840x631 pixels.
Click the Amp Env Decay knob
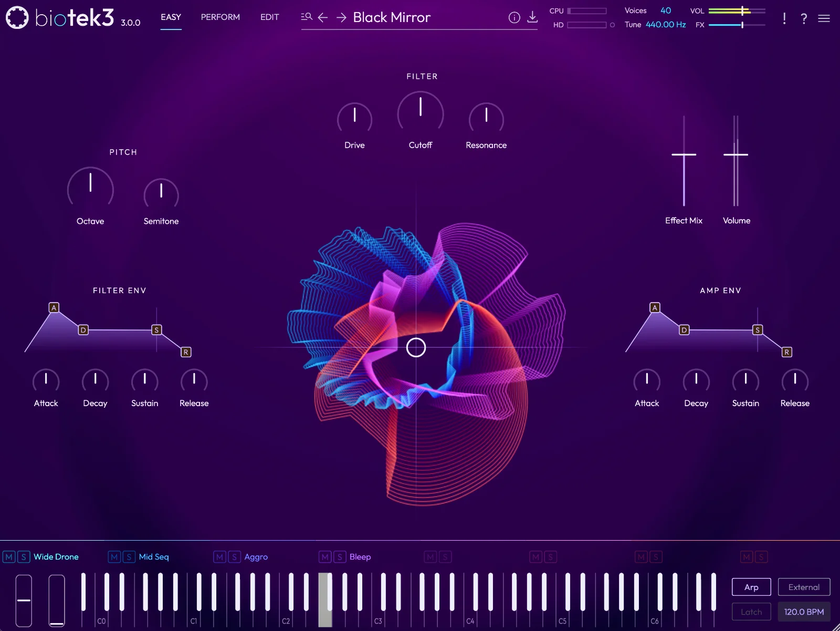tap(696, 381)
